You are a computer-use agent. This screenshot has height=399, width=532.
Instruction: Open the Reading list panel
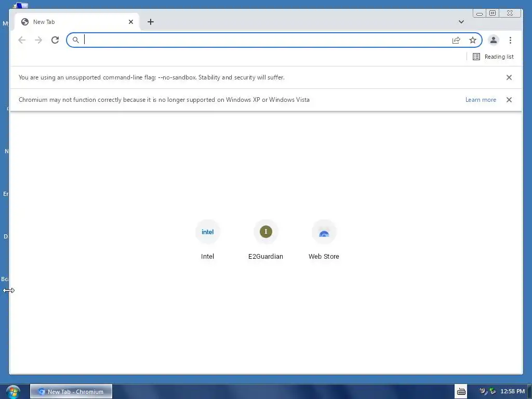(x=493, y=57)
